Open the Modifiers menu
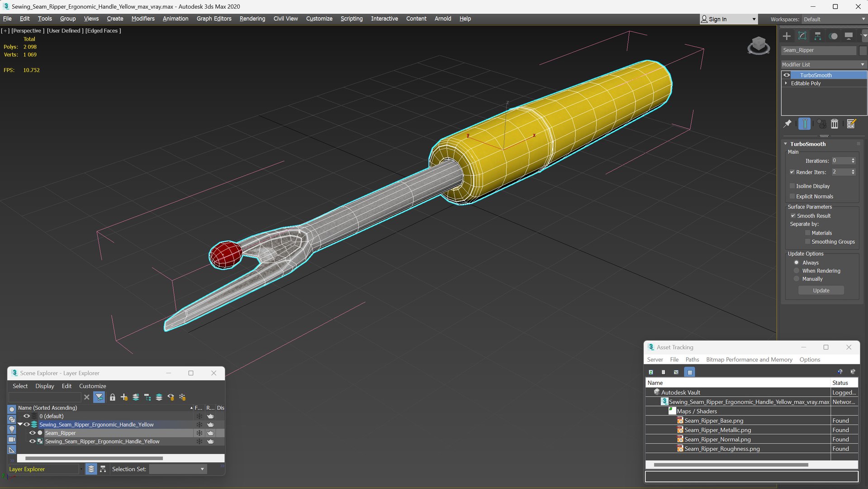868x489 pixels. 142,19
